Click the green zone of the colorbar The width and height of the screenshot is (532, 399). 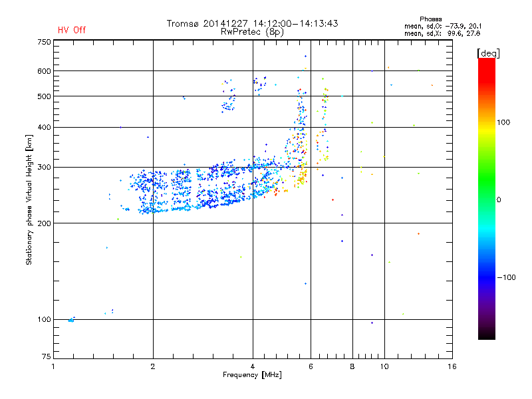pos(487,180)
